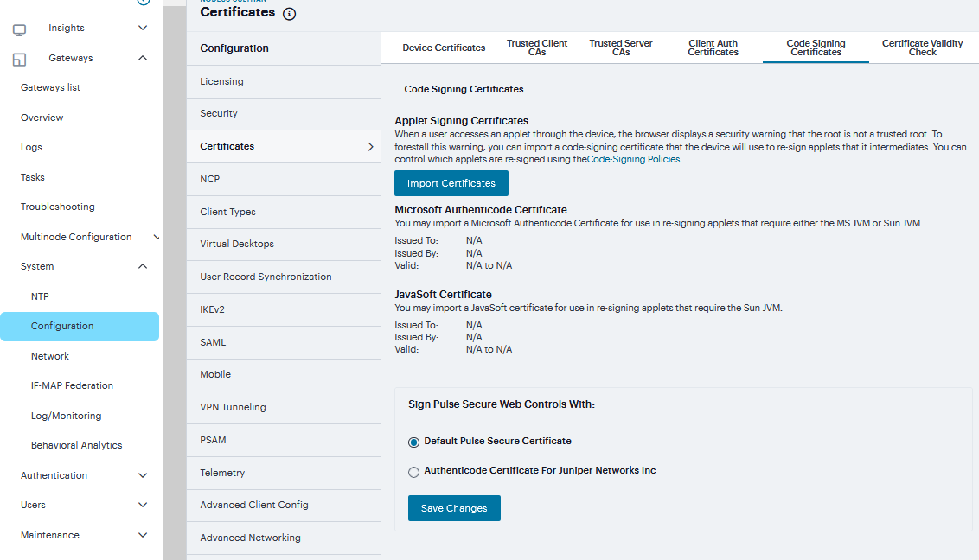Open the Trusted Server CAs tab
The image size is (979, 560).
coord(620,48)
